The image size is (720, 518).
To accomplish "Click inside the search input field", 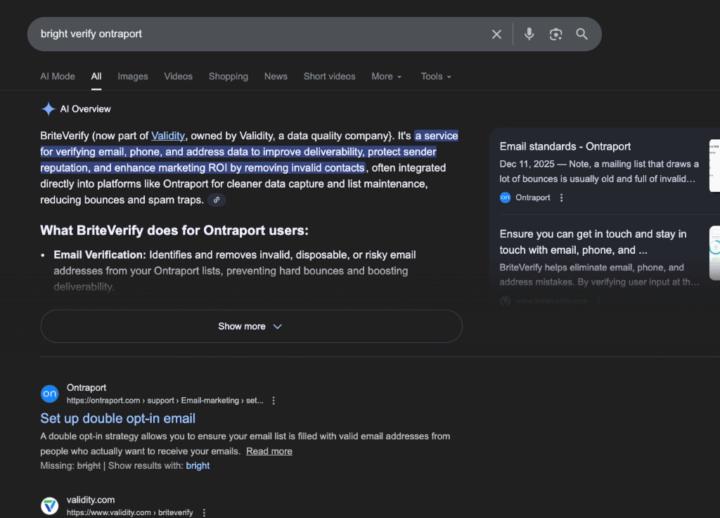I will [x=250, y=34].
